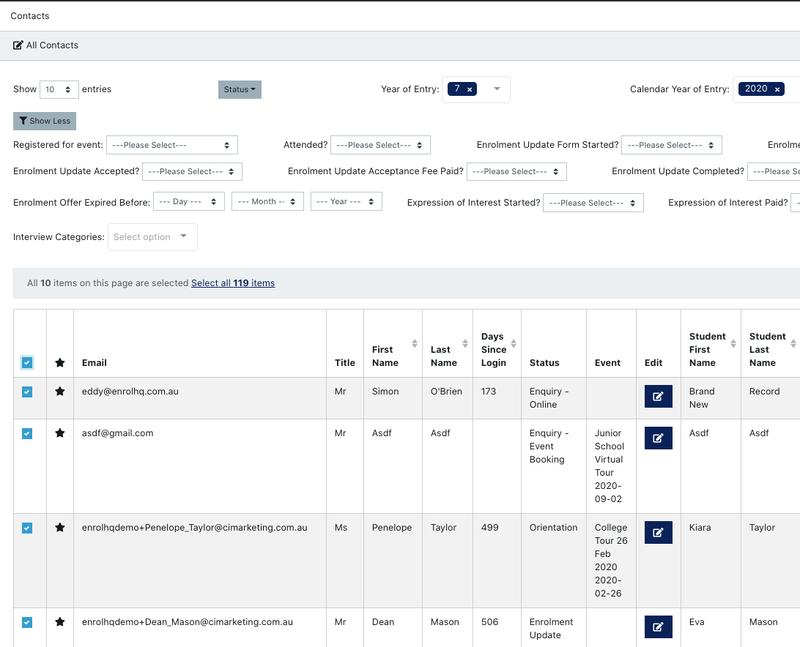Open the Status dropdown

(239, 89)
